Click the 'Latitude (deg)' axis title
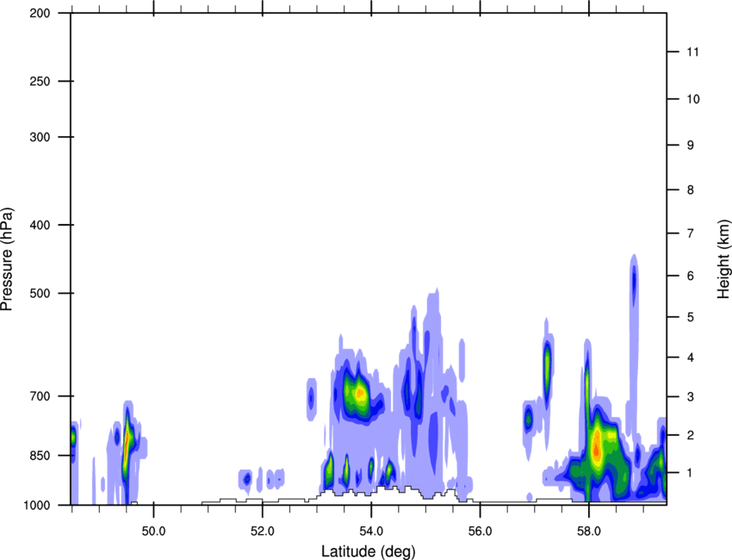This screenshot has width=732, height=560. tap(368, 551)
